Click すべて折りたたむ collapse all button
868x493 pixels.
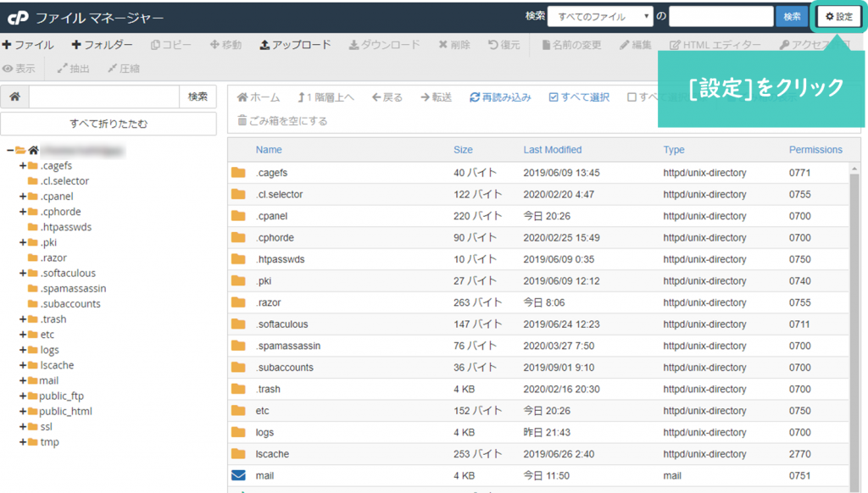click(x=108, y=124)
